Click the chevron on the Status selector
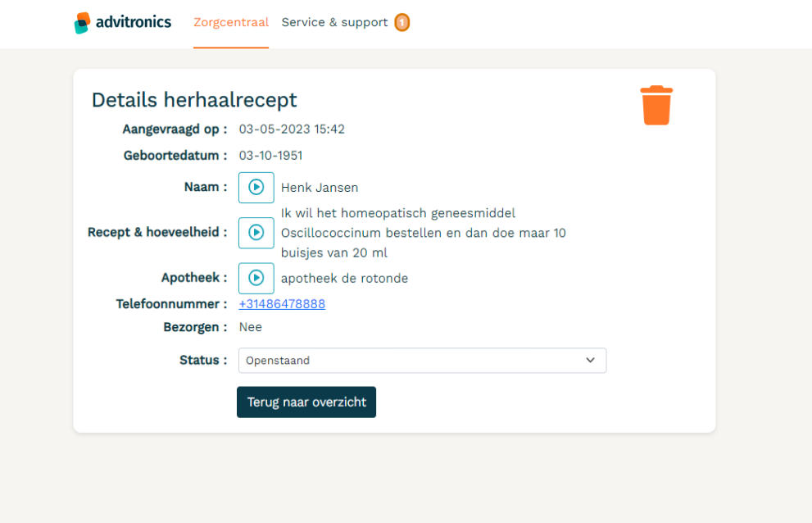 pos(589,360)
